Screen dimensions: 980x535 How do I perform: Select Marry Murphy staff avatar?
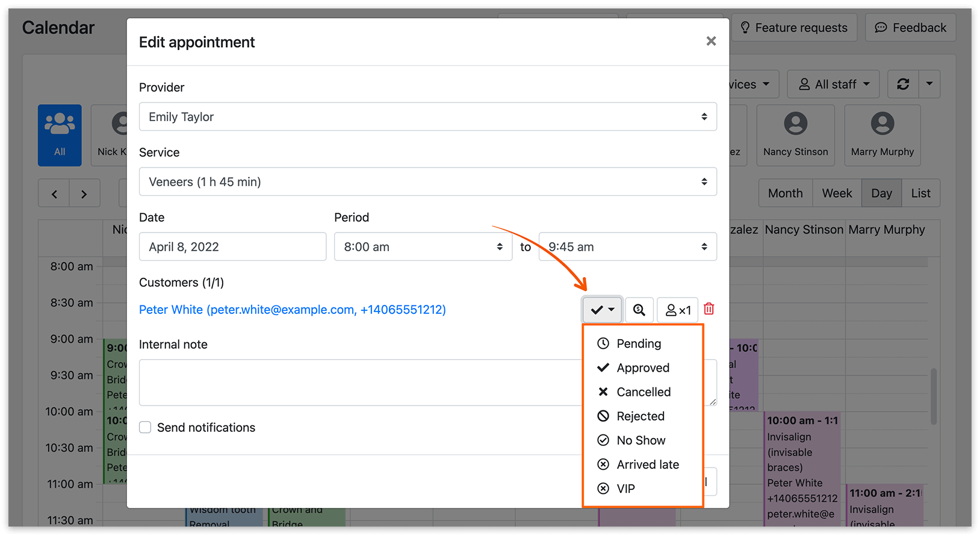pyautogui.click(x=882, y=135)
